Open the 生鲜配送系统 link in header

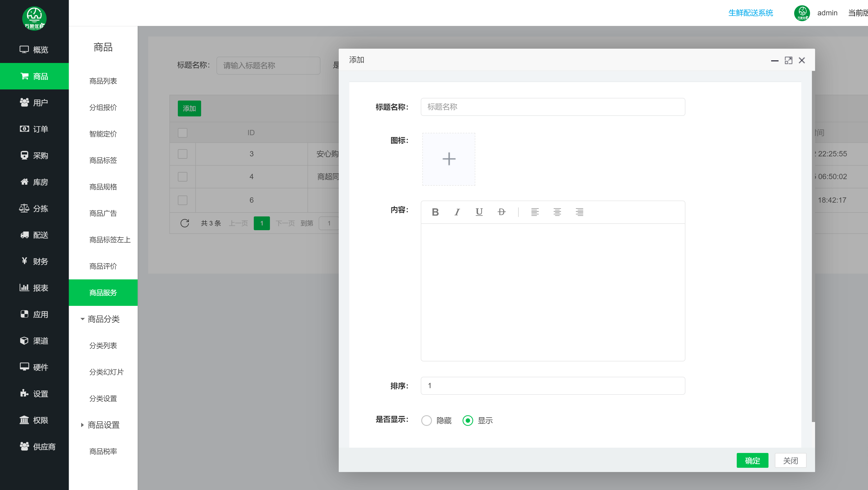pyautogui.click(x=751, y=13)
